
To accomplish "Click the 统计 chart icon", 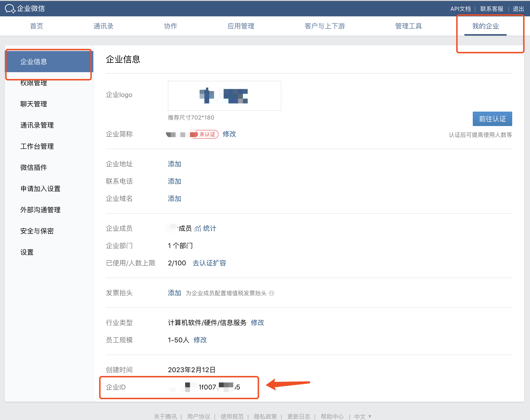I will pos(197,229).
